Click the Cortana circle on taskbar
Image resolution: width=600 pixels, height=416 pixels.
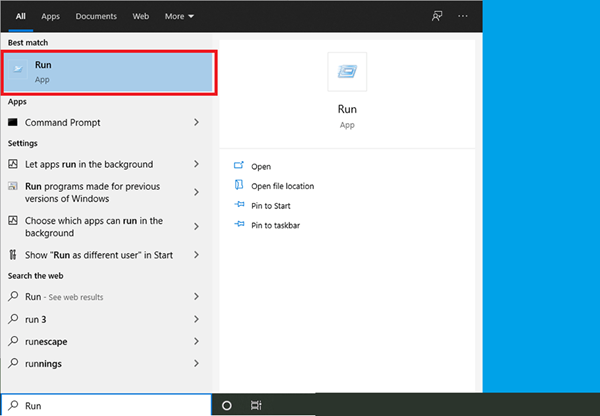(x=227, y=405)
